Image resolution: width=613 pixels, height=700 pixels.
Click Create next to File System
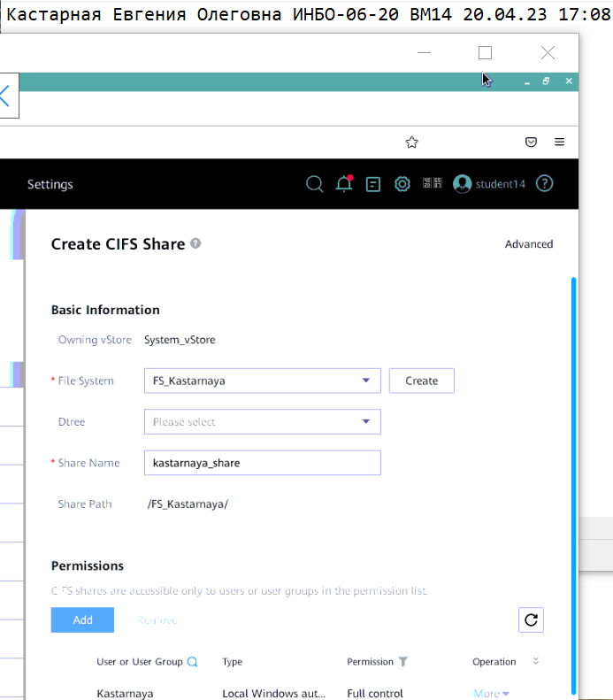(x=422, y=381)
